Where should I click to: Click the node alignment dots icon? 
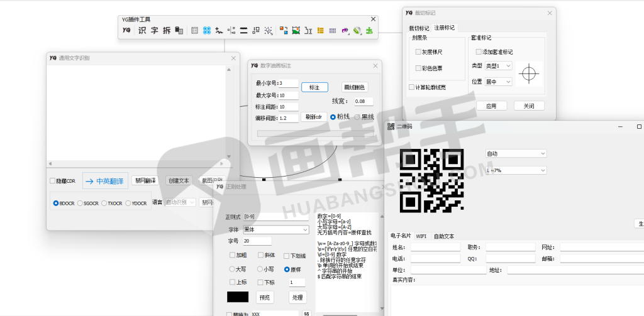click(231, 30)
